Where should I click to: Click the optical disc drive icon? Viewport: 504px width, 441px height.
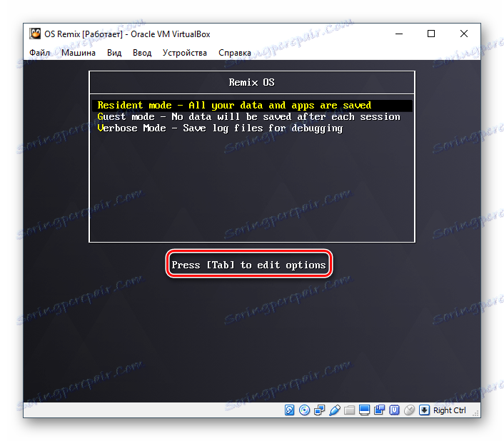[304, 410]
